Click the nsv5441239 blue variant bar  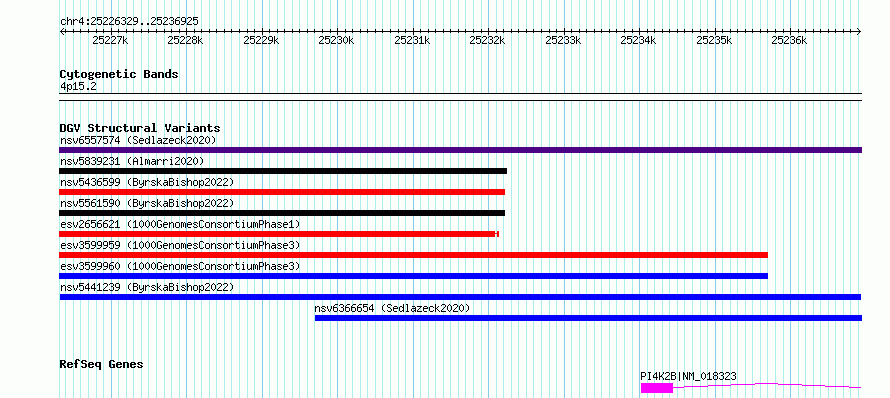460,297
